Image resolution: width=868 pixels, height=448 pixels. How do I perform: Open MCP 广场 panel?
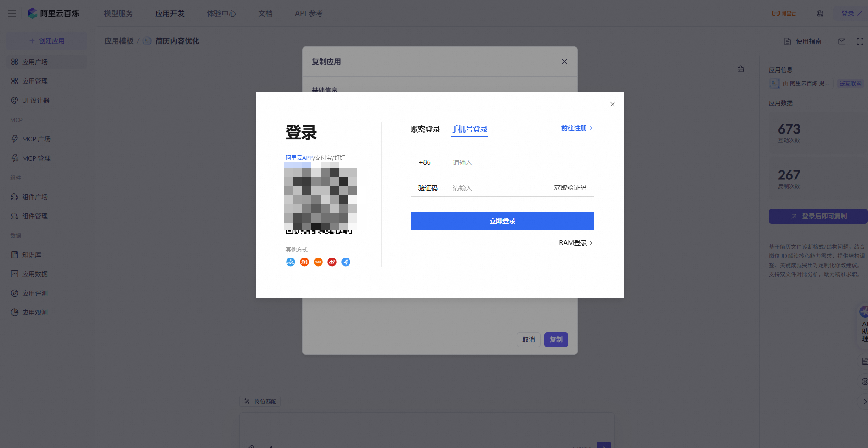[x=37, y=139]
